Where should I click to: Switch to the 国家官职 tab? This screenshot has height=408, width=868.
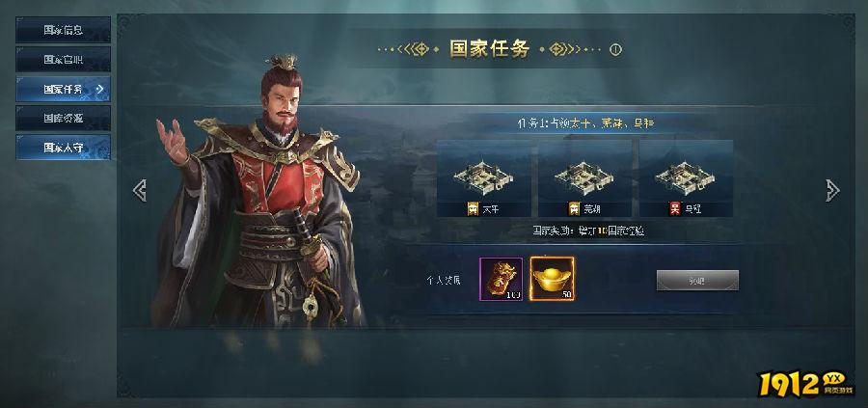[x=63, y=59]
